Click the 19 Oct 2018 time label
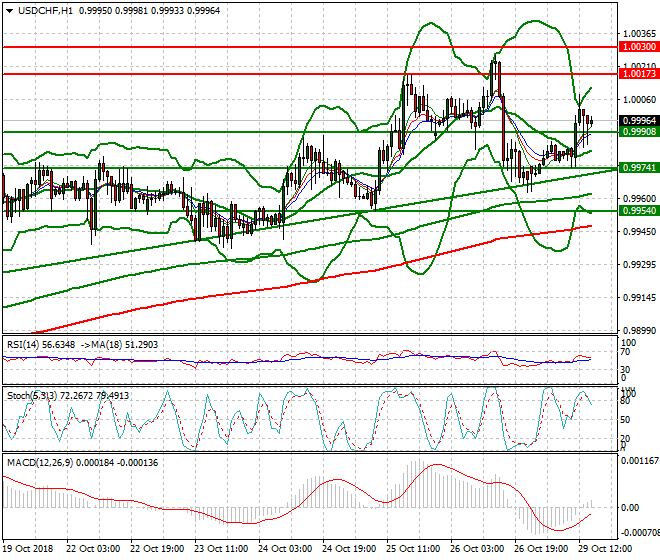 coord(29,549)
